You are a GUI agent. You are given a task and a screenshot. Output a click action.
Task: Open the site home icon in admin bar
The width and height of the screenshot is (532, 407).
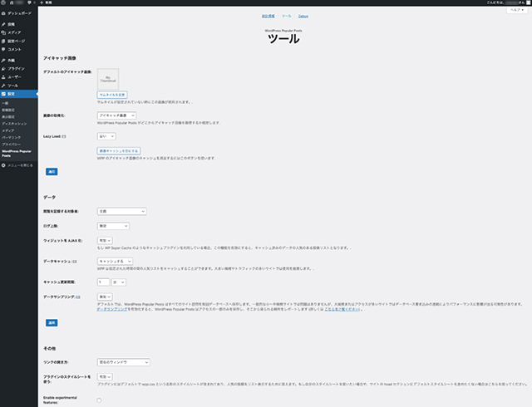coord(12,2)
